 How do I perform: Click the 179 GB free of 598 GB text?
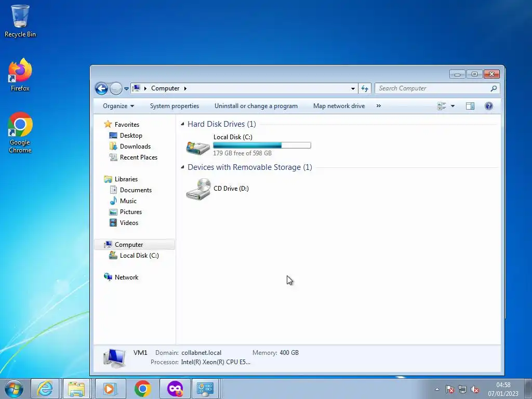[x=242, y=153]
